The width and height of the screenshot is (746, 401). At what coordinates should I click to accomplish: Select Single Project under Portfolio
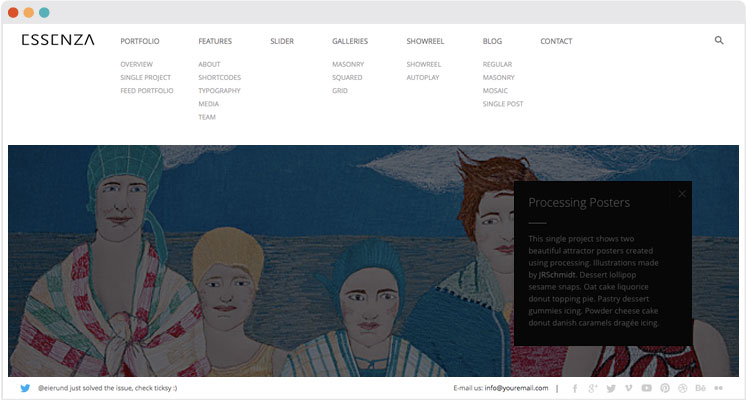point(146,78)
